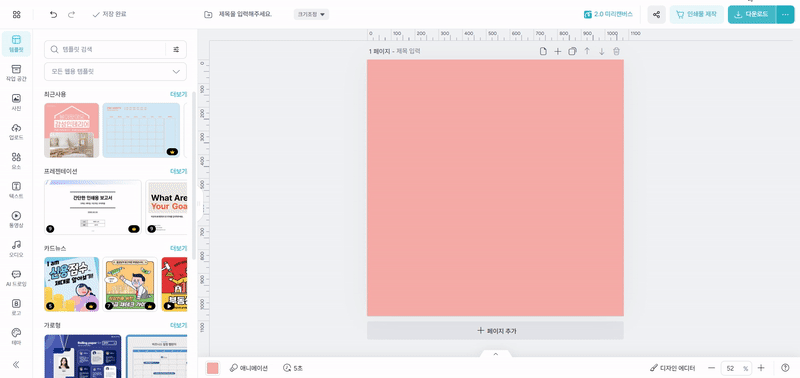
Task: Click the 인쇄물 제작 button
Action: (x=696, y=14)
